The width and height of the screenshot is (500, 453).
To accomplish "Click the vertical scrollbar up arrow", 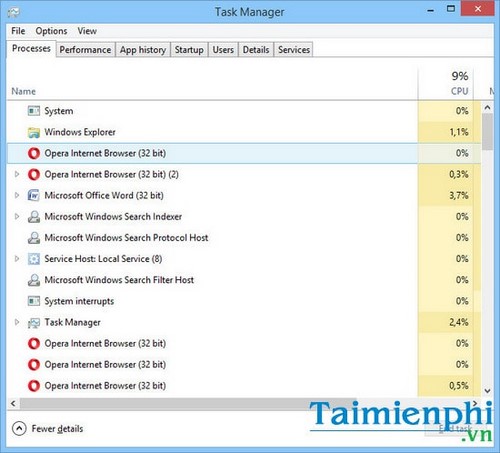I will [487, 108].
